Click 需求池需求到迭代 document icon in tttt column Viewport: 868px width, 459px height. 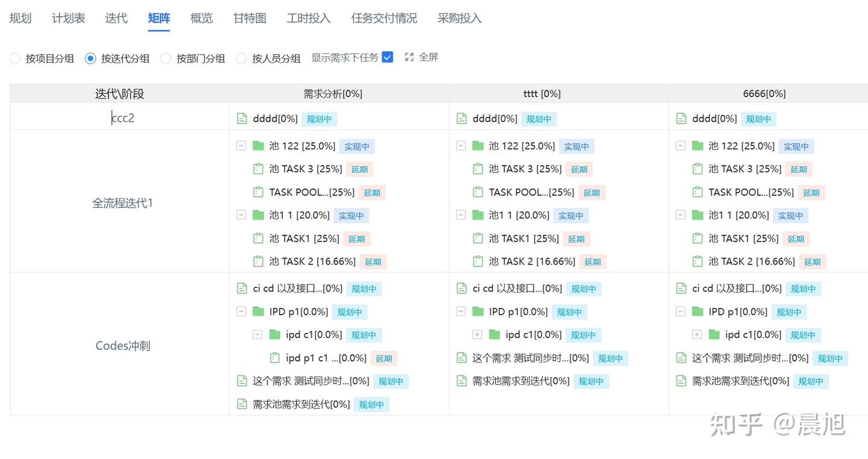coord(462,381)
